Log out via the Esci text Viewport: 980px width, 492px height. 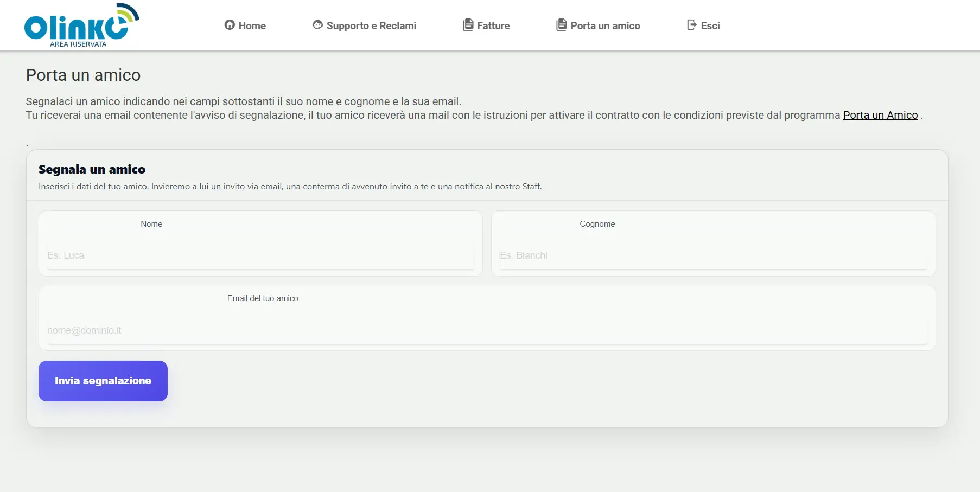pos(710,25)
